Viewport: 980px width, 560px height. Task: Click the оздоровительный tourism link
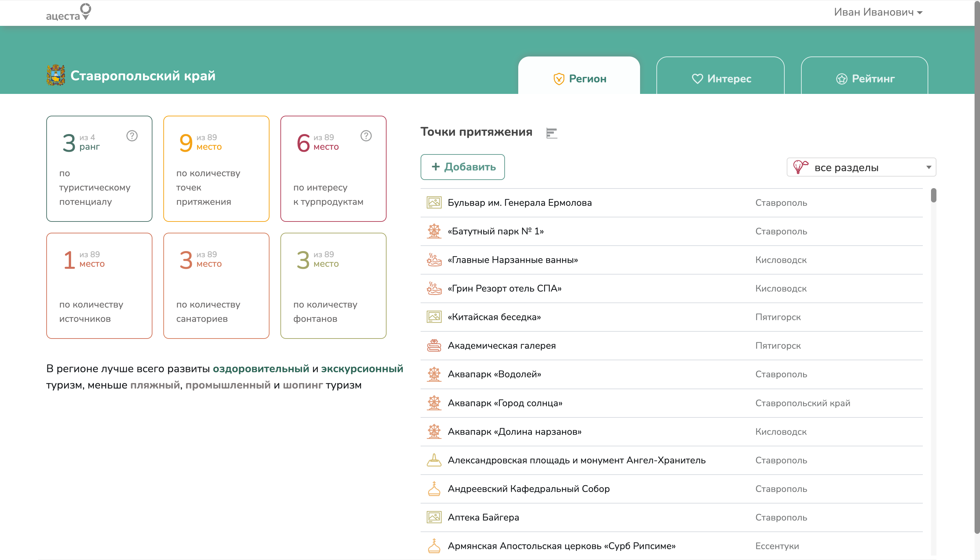pos(261,368)
